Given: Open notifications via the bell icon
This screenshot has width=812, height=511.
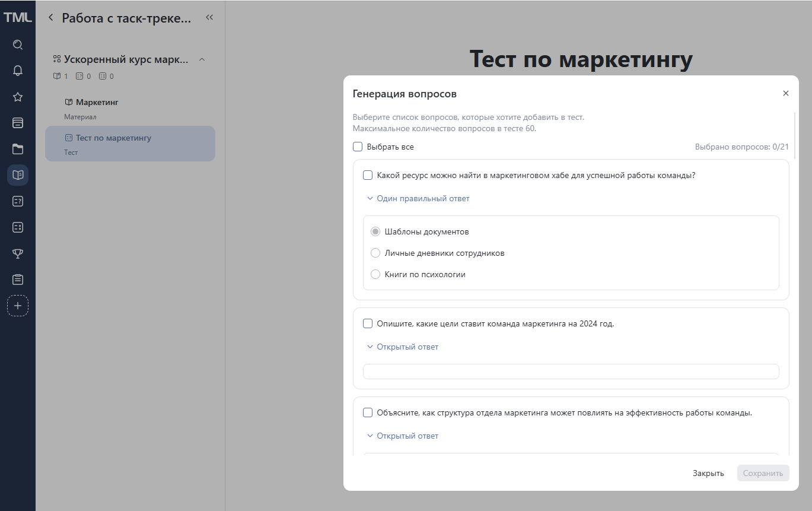Looking at the screenshot, I should point(18,70).
